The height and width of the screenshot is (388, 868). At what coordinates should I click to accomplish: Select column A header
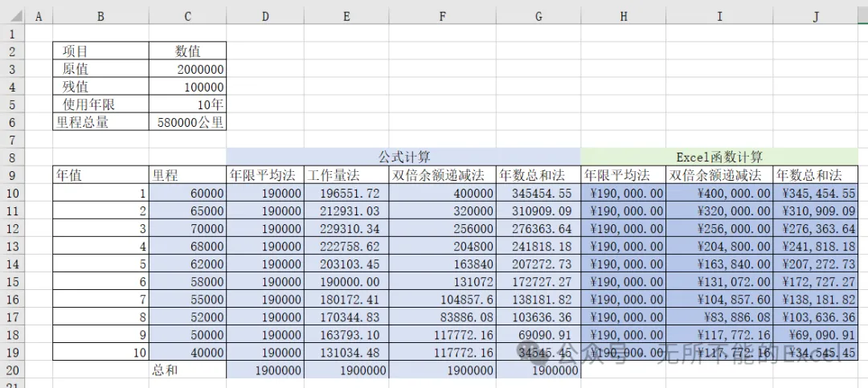point(39,17)
